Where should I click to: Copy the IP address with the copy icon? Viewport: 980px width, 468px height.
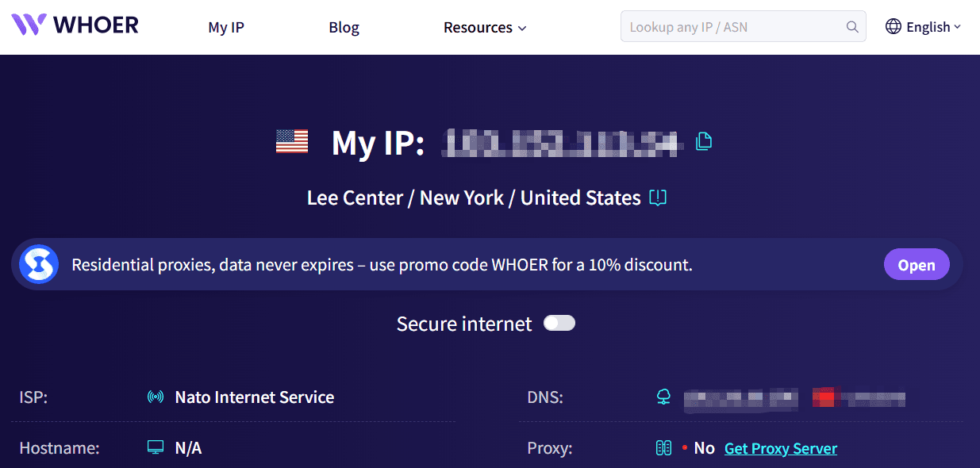point(704,141)
